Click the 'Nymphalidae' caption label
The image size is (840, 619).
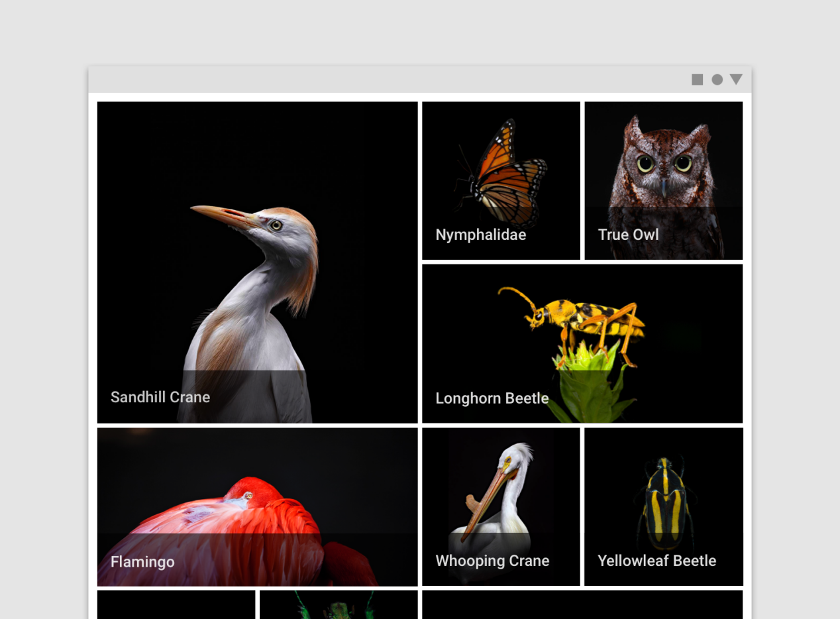(481, 235)
